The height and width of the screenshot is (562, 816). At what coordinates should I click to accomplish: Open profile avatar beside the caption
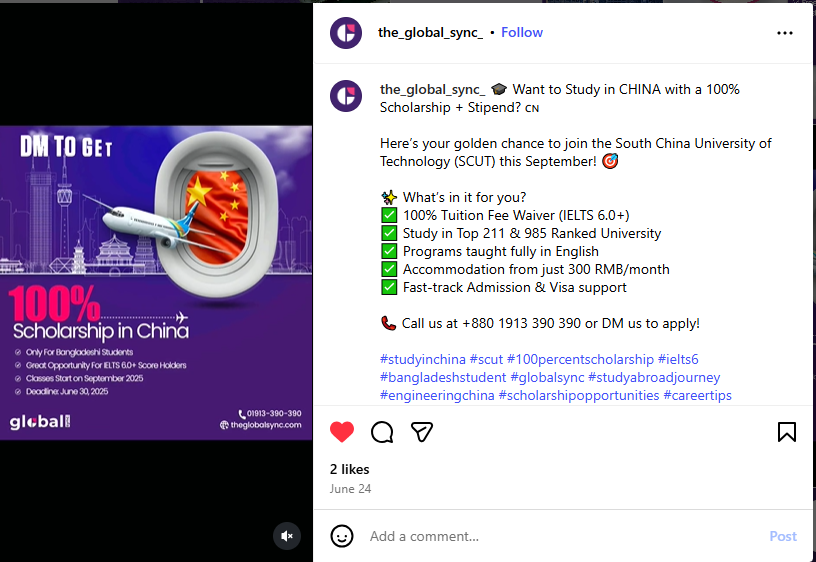(x=346, y=96)
